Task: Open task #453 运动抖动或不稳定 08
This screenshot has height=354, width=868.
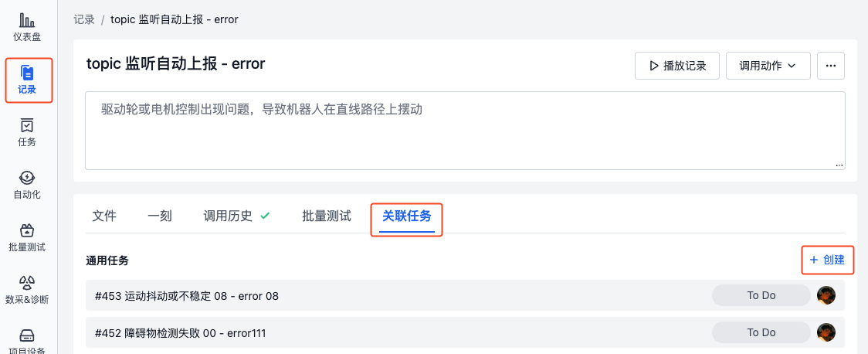Action: click(x=187, y=296)
